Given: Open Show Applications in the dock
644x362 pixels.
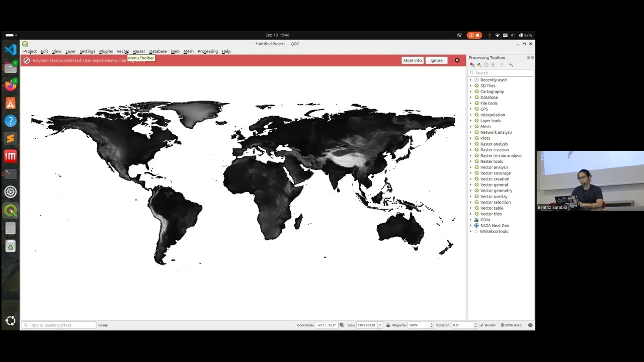Looking at the screenshot, I should click(10, 321).
